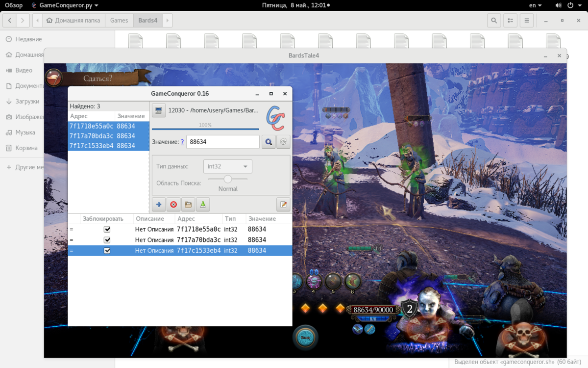Screen dimensions: 588x368
Task: Click the ? help link next to Значение
Action: pos(182,142)
